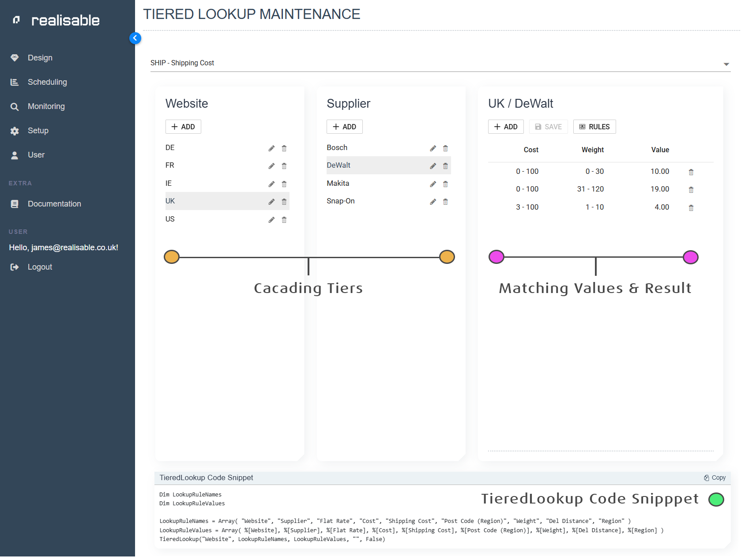Edit the Snap-On supplier entry
Viewport: 741px width, 560px height.
pos(433,202)
